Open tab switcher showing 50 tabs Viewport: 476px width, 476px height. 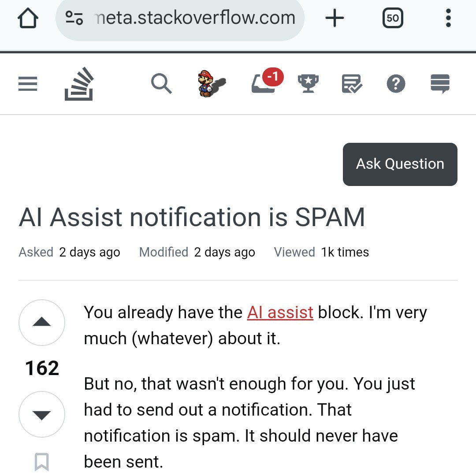(392, 19)
